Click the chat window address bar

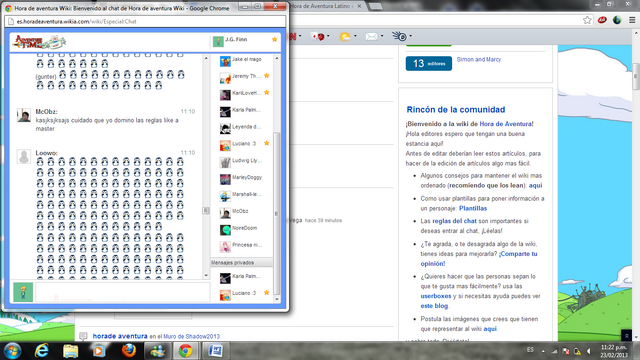coord(145,21)
